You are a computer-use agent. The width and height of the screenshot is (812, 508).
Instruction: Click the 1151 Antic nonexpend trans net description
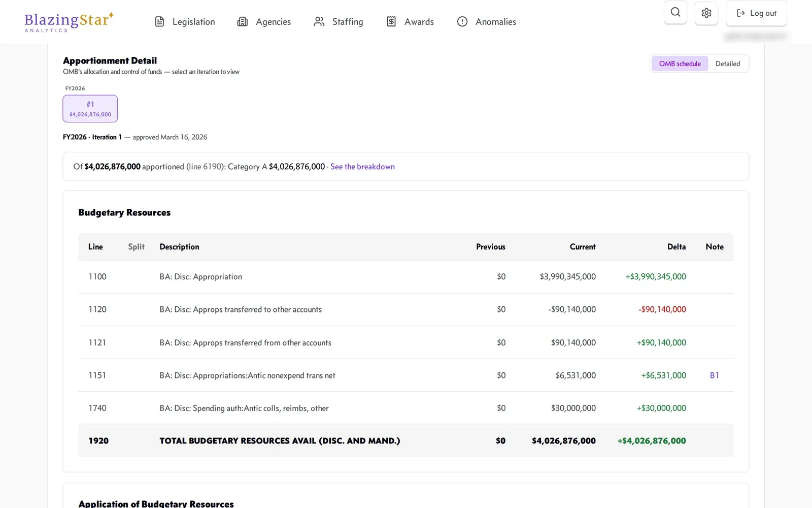(x=247, y=375)
